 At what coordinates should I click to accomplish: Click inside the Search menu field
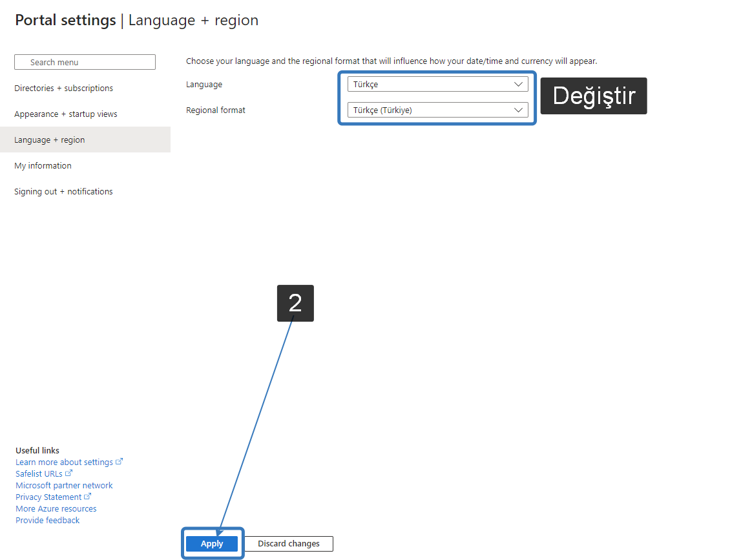point(85,61)
